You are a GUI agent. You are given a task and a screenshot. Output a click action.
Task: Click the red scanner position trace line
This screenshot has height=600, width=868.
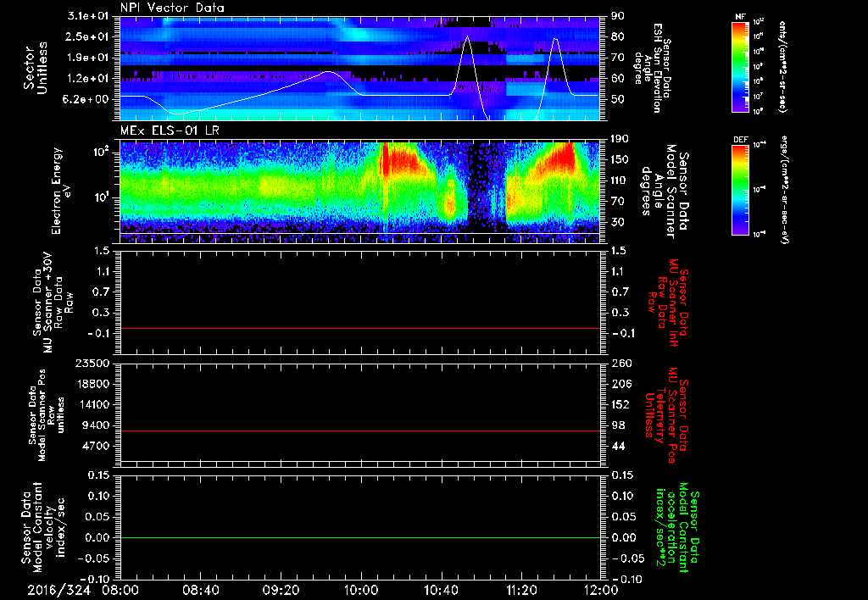click(x=360, y=431)
